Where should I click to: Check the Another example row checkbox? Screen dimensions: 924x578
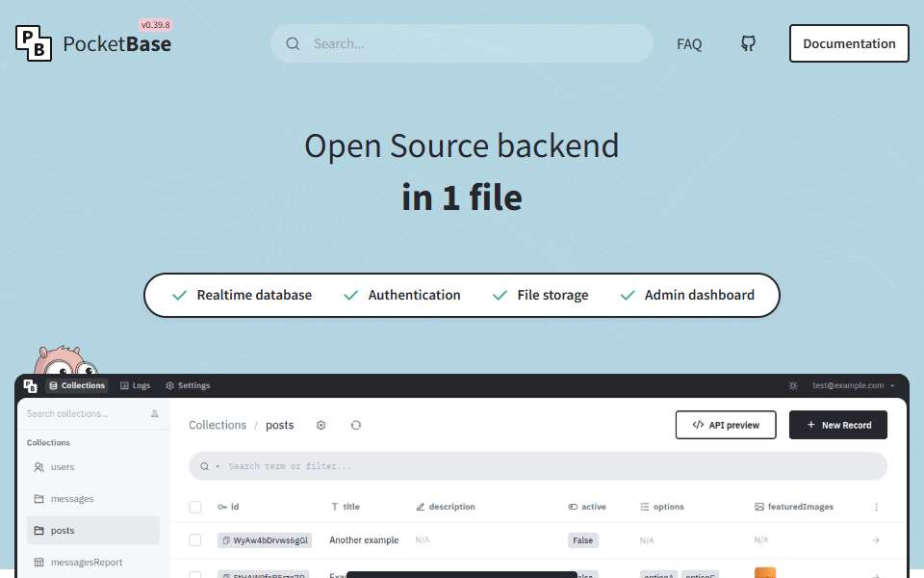pos(195,540)
